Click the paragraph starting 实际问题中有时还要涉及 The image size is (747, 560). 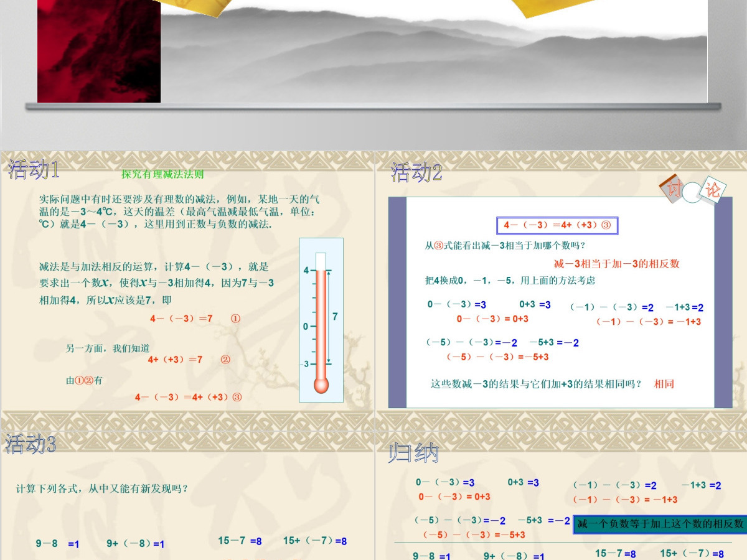(181, 212)
